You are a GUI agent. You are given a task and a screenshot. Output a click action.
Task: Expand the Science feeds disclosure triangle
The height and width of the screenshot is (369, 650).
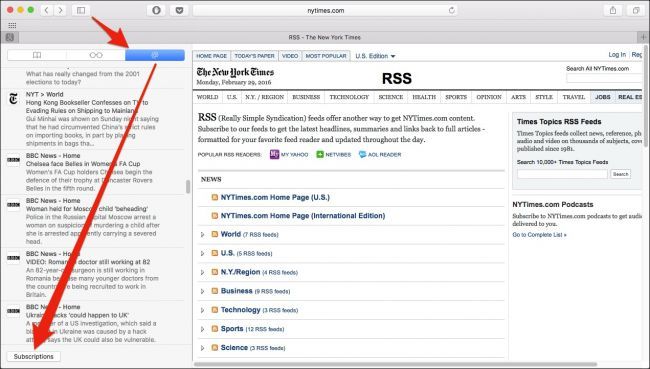click(203, 348)
